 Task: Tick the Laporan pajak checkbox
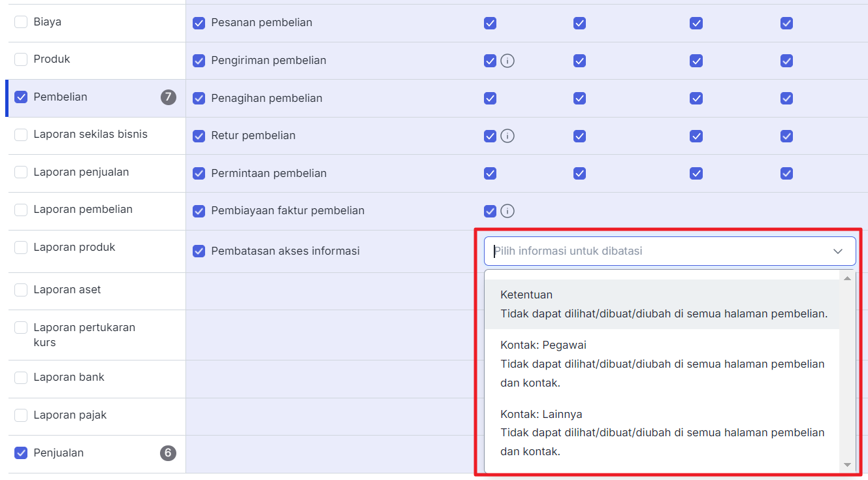point(21,415)
